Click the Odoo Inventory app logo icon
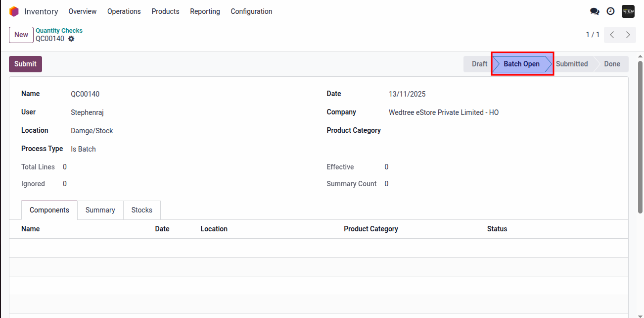644x318 pixels. [x=14, y=11]
